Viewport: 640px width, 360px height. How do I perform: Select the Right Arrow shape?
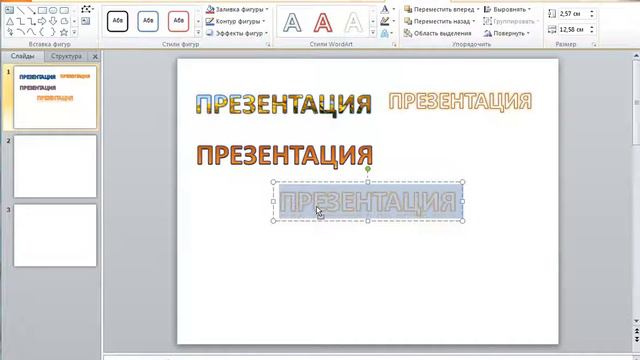point(42,21)
